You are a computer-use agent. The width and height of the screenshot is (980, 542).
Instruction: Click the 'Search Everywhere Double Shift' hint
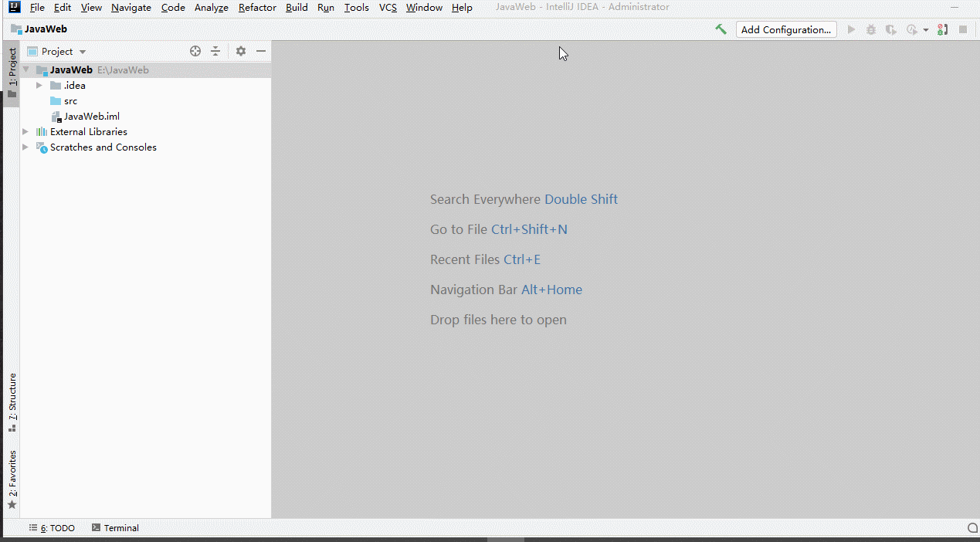[524, 199]
